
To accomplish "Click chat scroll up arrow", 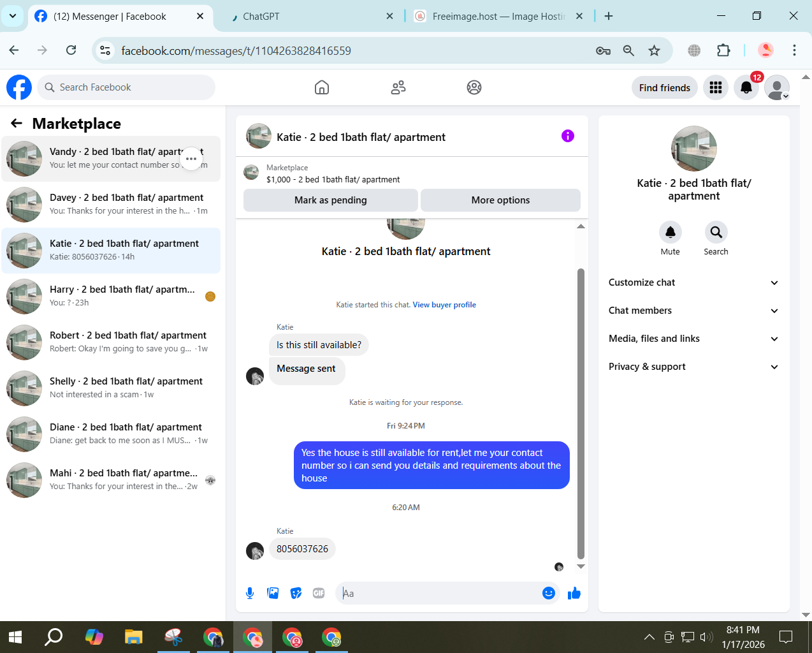I will (581, 226).
